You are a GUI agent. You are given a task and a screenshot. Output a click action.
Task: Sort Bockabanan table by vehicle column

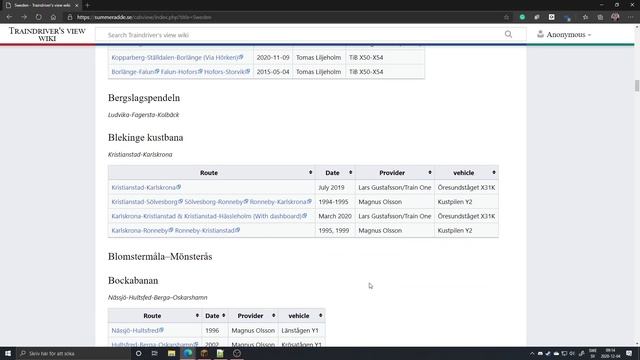coord(302,316)
